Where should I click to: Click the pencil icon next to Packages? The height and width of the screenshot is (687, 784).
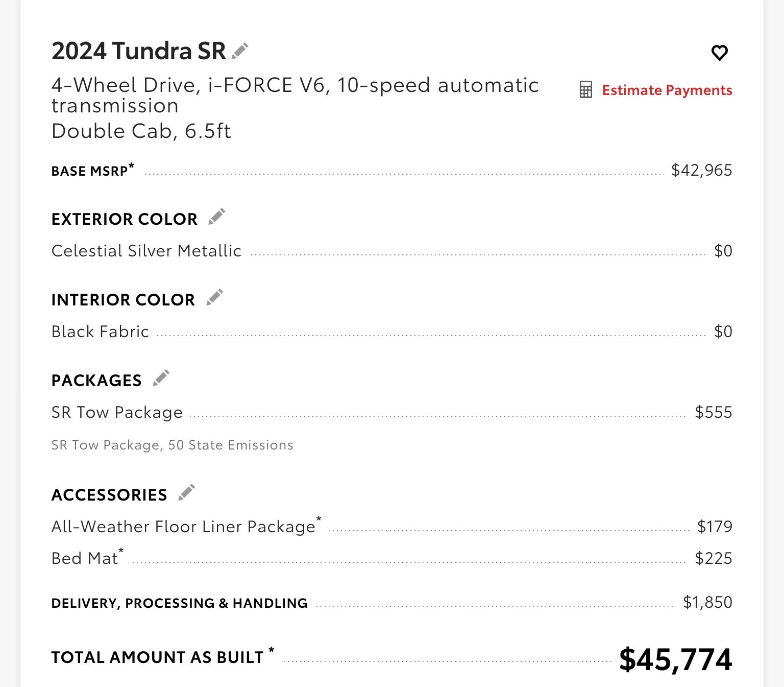pyautogui.click(x=161, y=378)
